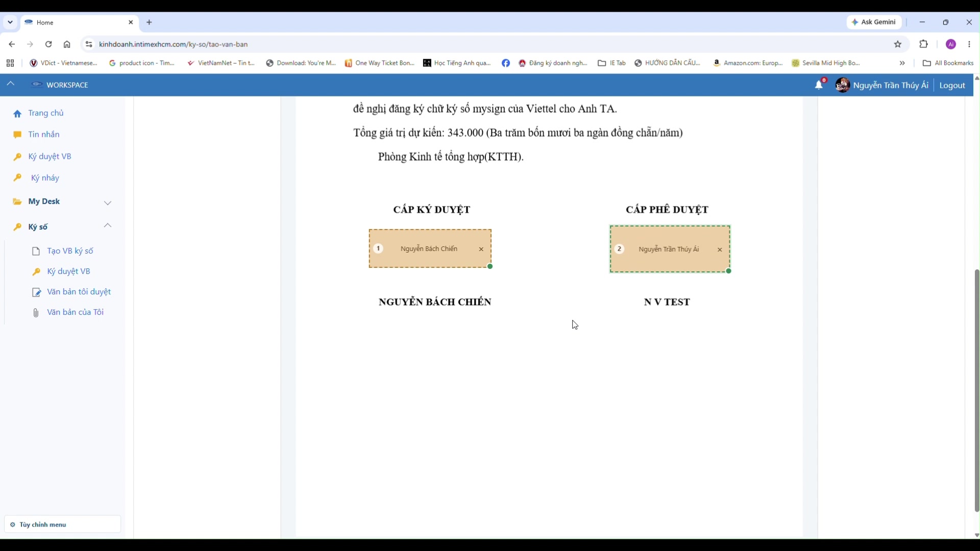Click resize handle of Nguyễn Trần Thúy Ái box
Viewport: 980px width, 551px height.
tap(729, 271)
